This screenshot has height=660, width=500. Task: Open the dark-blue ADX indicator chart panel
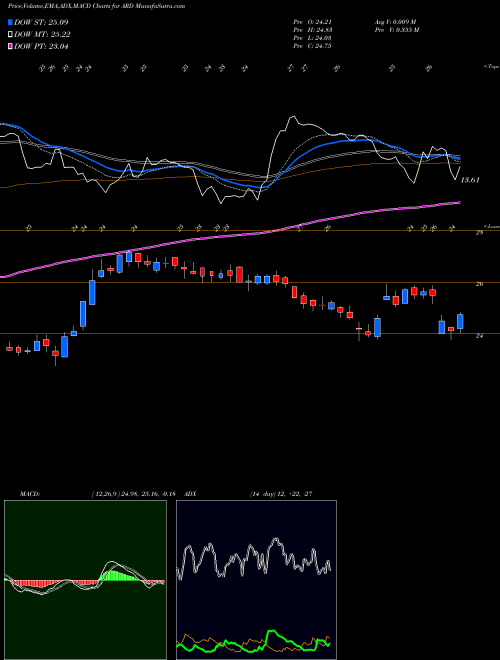256,580
